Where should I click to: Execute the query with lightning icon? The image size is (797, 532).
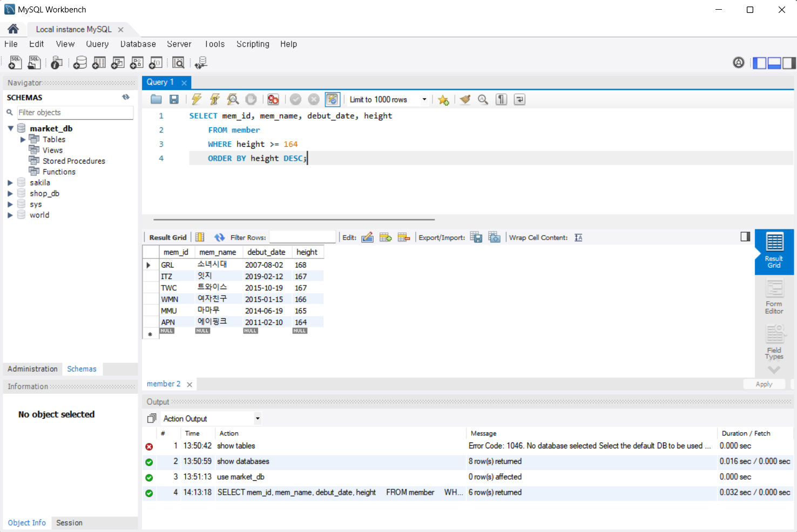click(197, 99)
